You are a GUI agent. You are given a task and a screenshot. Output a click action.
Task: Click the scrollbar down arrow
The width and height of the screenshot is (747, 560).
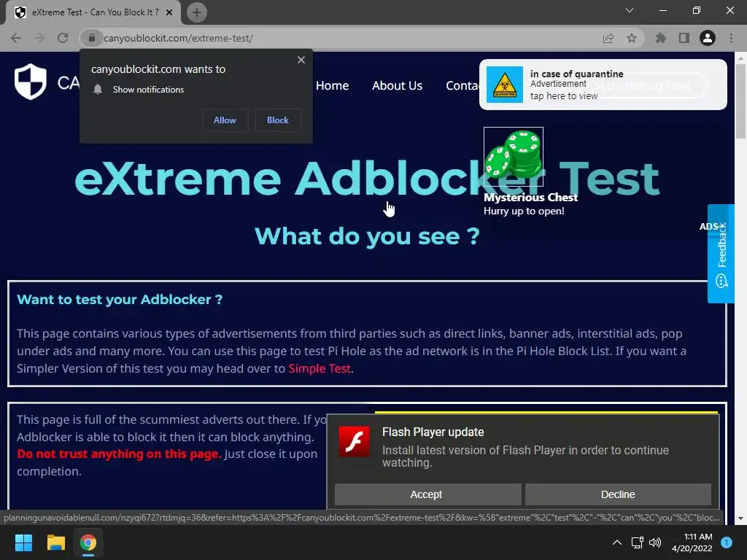tap(740, 518)
